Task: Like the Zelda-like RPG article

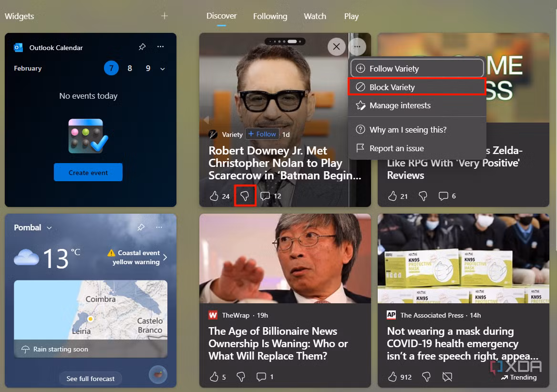Action: [x=392, y=196]
